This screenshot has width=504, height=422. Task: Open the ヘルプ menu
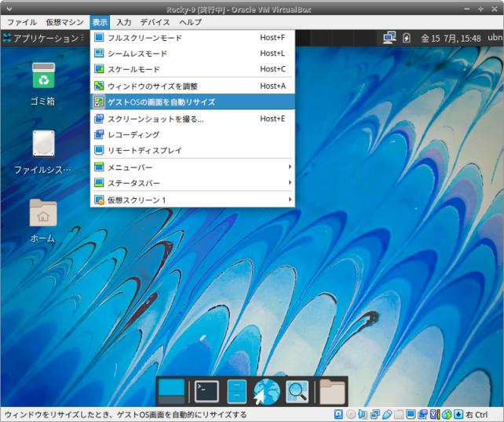coord(190,22)
